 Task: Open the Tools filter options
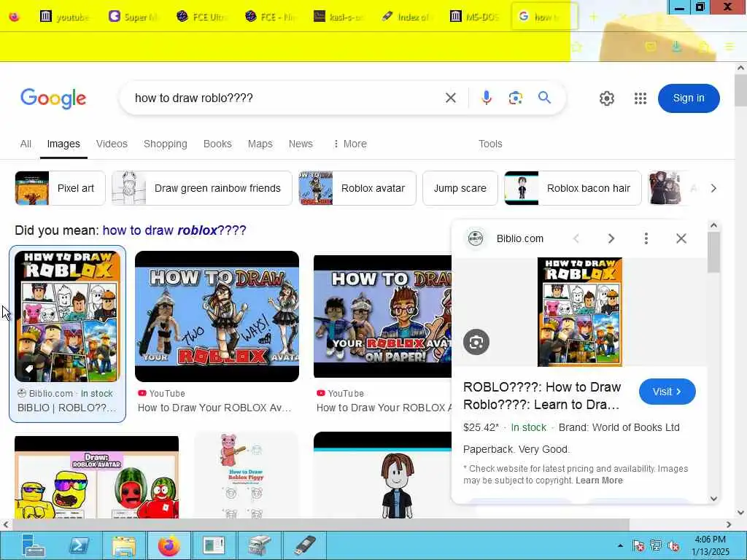[490, 144]
